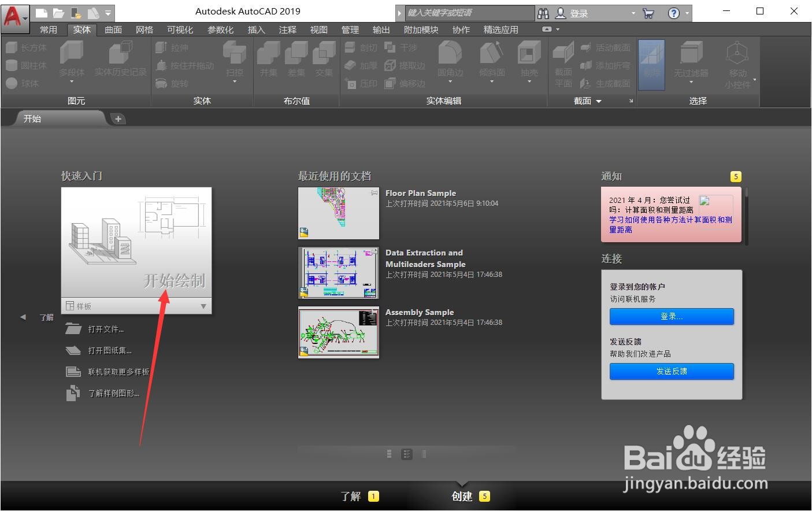Viewport: 812px width, 511px height.
Task: Switch to the 曲面 ribbon tab
Action: [113, 29]
